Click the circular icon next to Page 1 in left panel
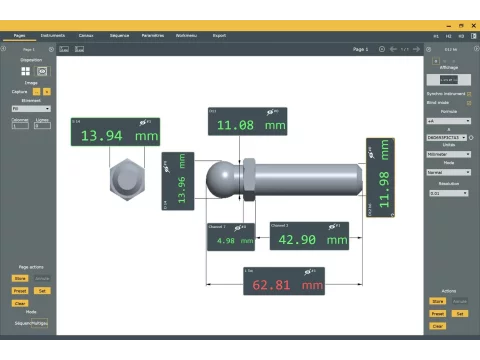Viewport: 480px width, 360px height. click(51, 49)
